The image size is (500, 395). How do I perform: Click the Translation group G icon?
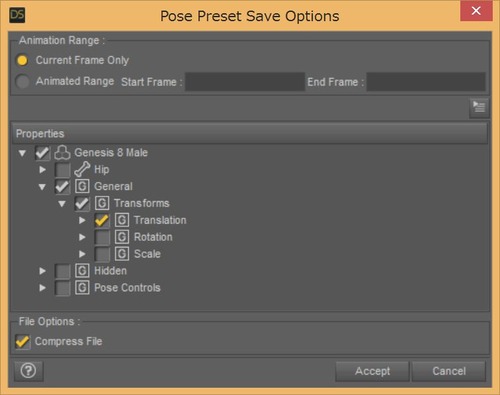(x=122, y=220)
